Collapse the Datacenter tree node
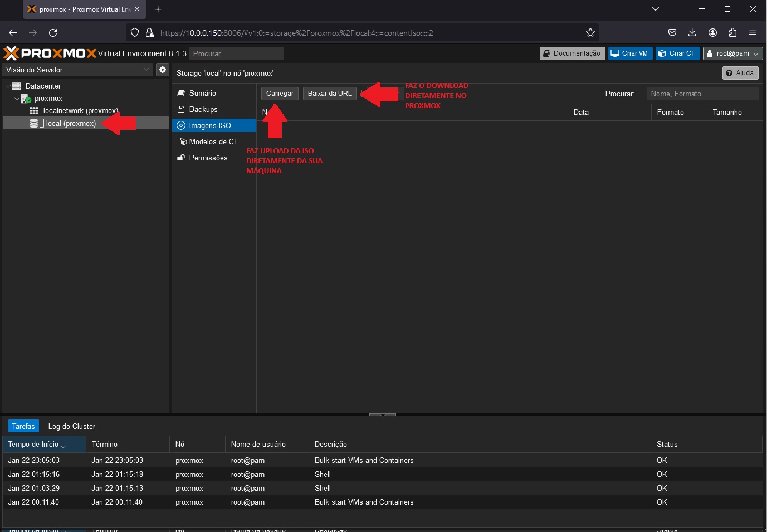This screenshot has width=767, height=532. (7, 86)
